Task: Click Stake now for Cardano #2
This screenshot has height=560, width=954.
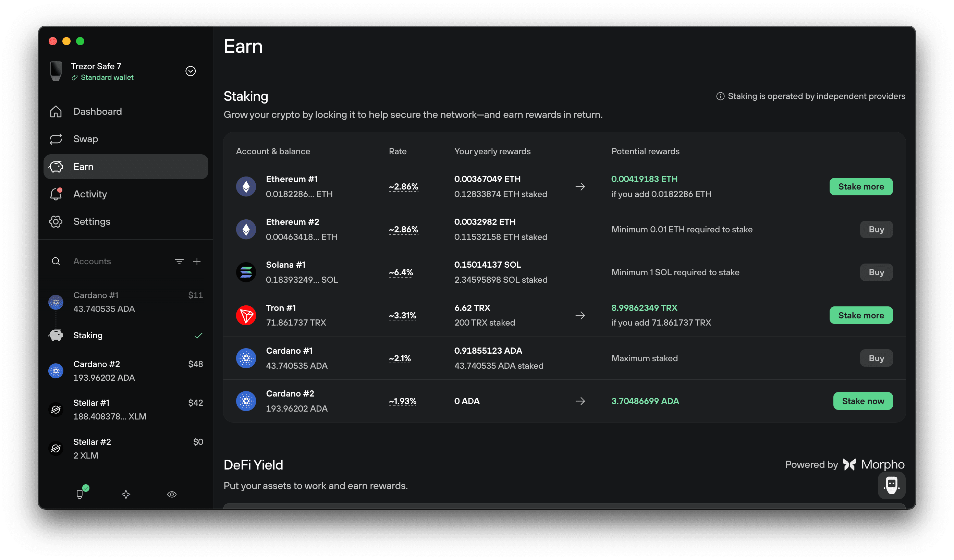Action: pyautogui.click(x=863, y=401)
